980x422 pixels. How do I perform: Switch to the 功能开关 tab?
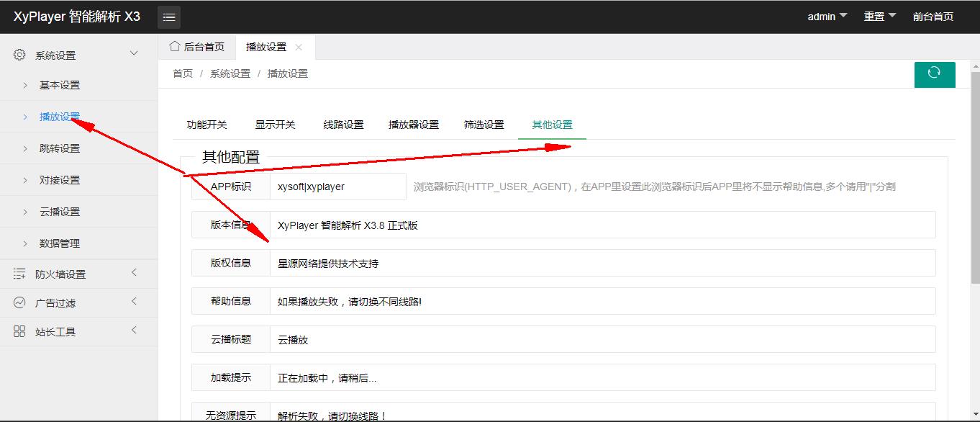coord(207,125)
